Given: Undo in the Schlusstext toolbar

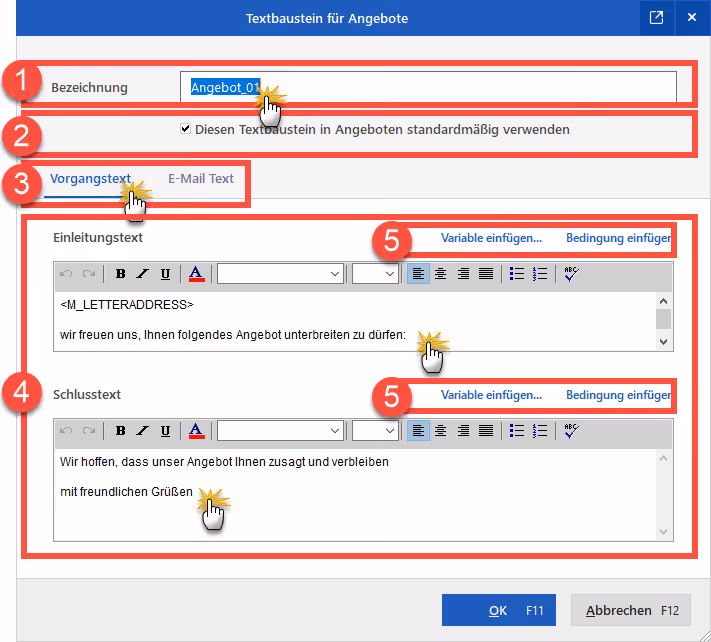Looking at the screenshot, I should click(x=66, y=431).
